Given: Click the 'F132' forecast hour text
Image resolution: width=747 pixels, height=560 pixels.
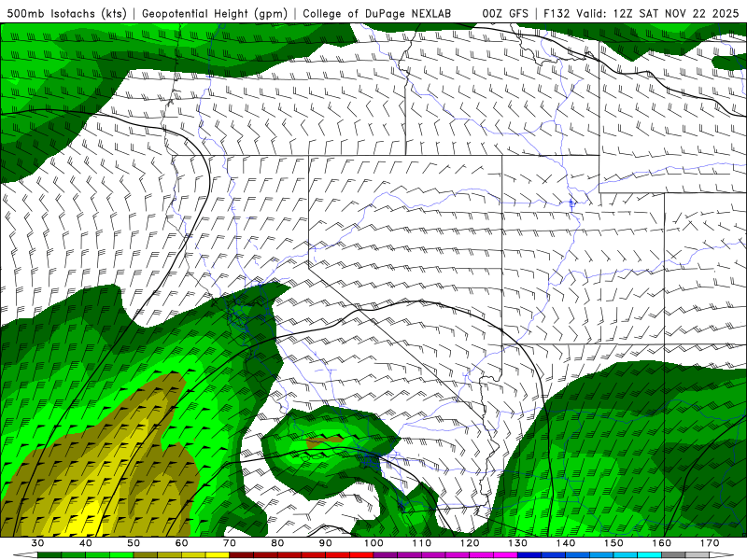Looking at the screenshot, I should pos(557,13).
